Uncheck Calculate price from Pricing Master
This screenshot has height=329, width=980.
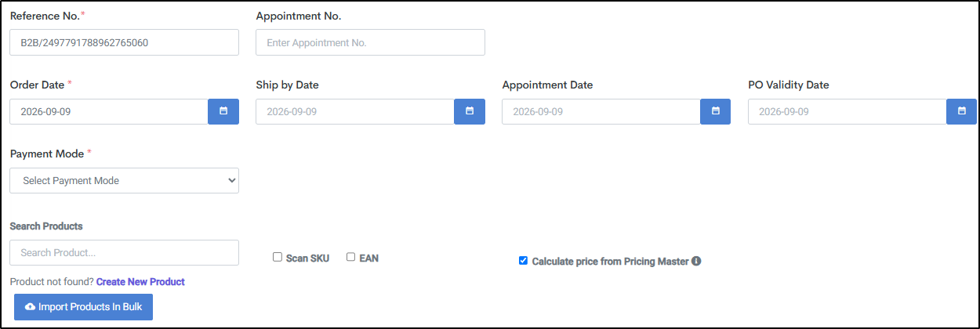click(523, 261)
